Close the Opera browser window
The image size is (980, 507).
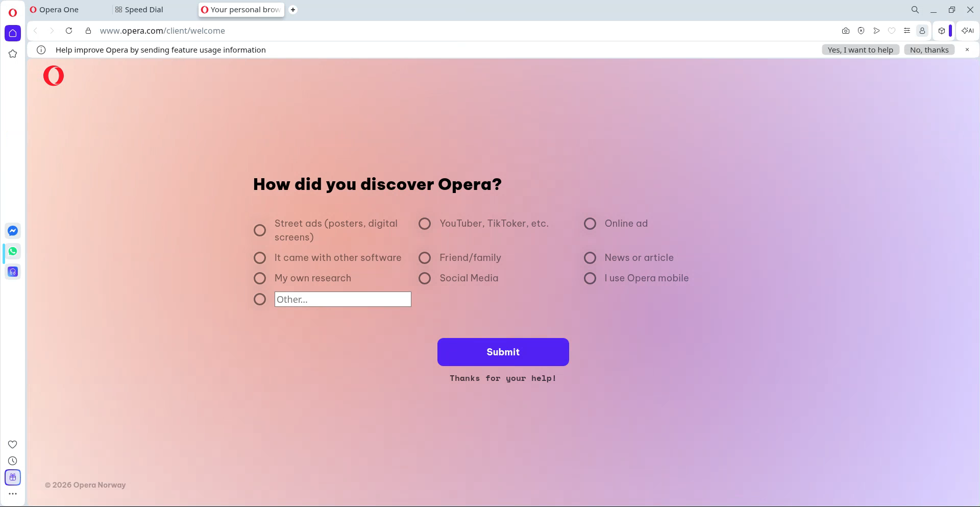(x=970, y=10)
